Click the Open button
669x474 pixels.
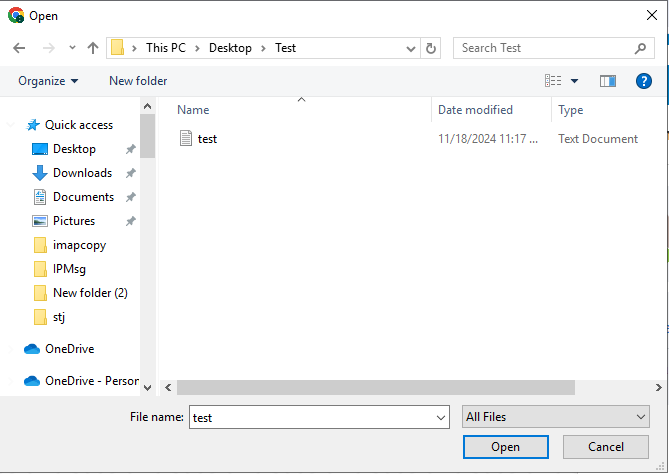pos(506,447)
